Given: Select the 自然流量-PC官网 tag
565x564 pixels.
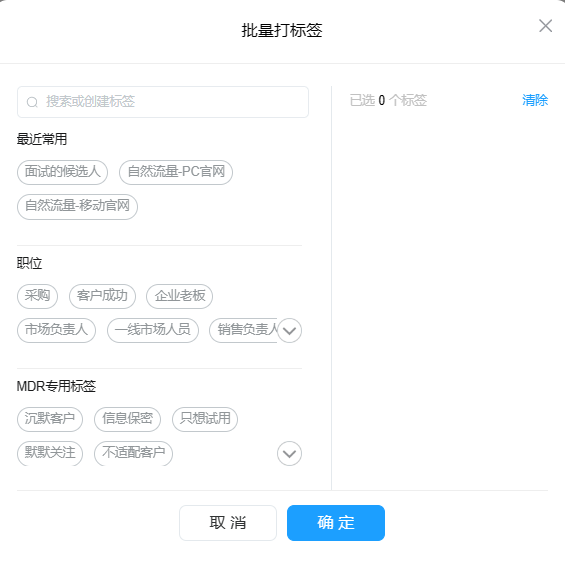Looking at the screenshot, I should [x=176, y=172].
